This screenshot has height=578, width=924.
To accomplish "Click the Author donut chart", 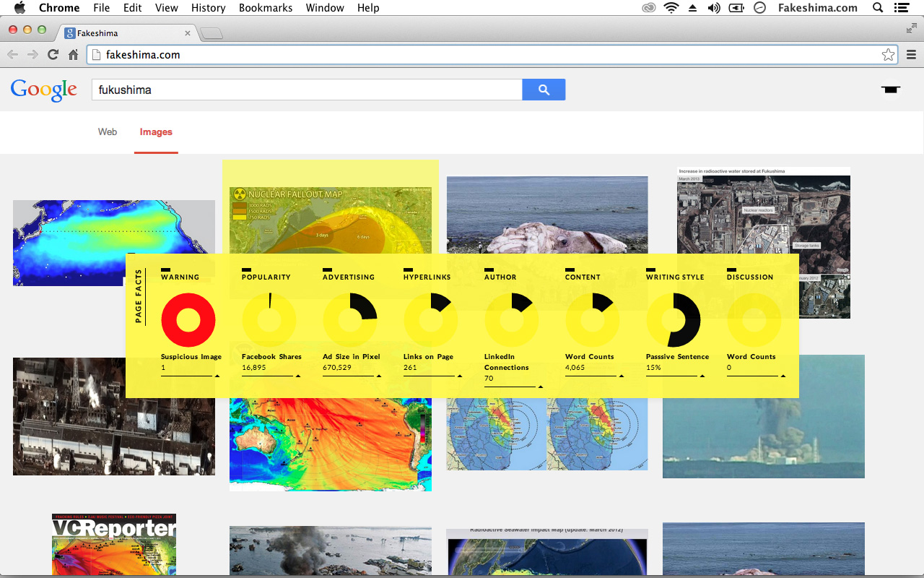I will click(x=511, y=320).
